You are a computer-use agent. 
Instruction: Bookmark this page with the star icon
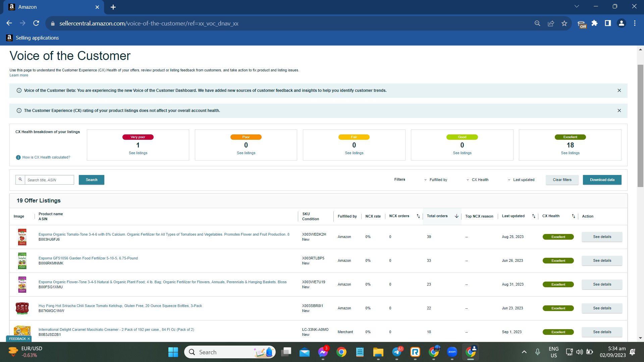[564, 23]
